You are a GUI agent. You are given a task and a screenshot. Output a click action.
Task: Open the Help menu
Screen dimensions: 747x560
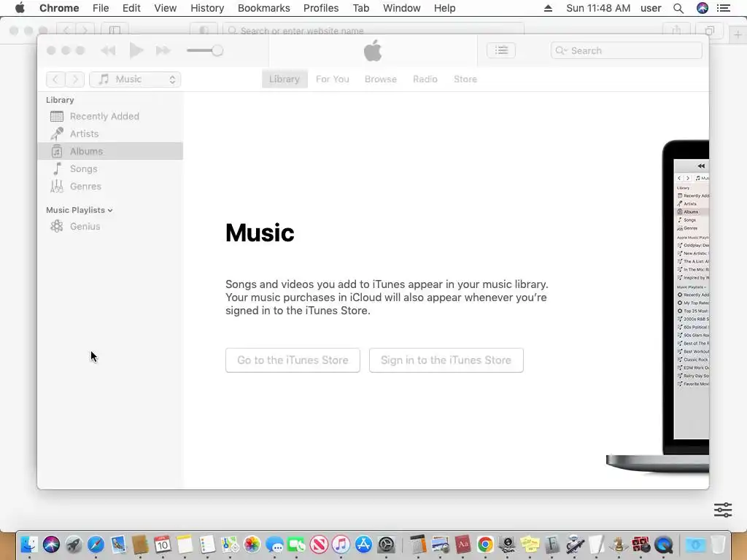[444, 8]
